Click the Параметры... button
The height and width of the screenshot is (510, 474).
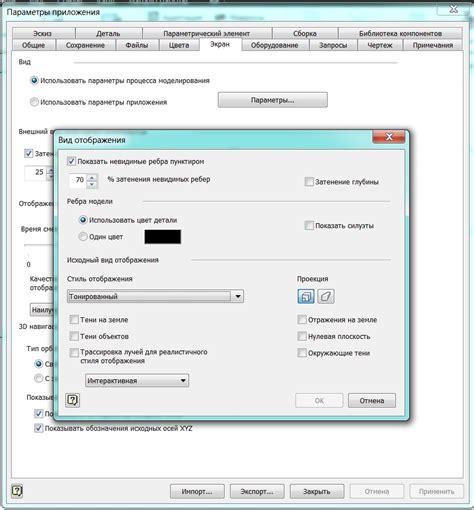point(273,100)
